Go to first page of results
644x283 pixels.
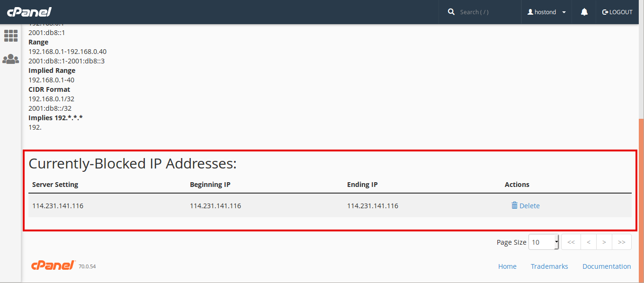pos(571,242)
